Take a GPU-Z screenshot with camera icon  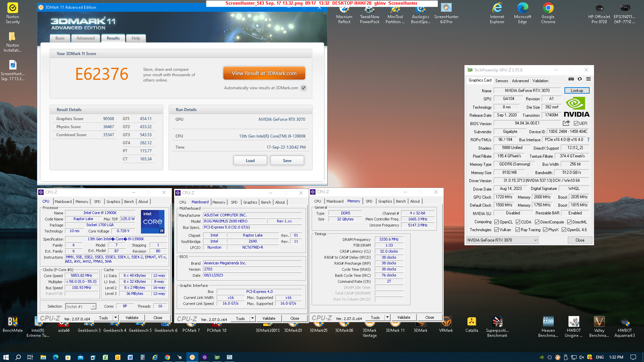pos(571,79)
